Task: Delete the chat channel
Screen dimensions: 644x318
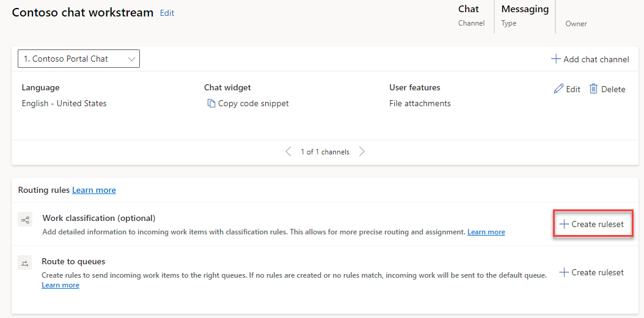Action: 607,89
